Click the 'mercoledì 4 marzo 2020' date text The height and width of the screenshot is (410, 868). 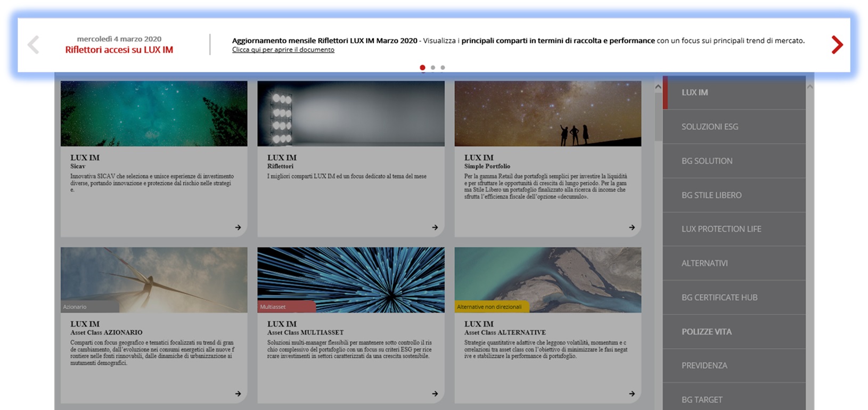coord(119,39)
